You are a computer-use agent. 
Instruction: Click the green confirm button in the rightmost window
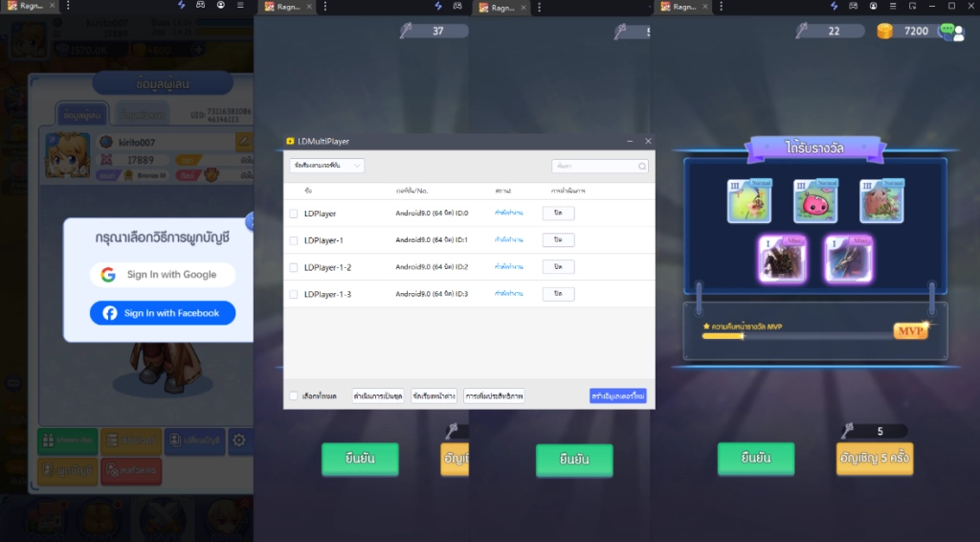coord(756,459)
